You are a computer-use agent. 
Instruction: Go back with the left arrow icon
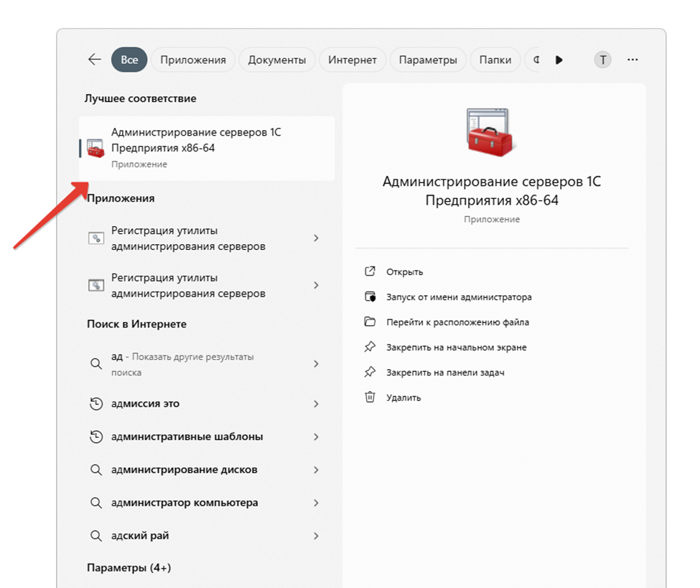pyautogui.click(x=95, y=60)
